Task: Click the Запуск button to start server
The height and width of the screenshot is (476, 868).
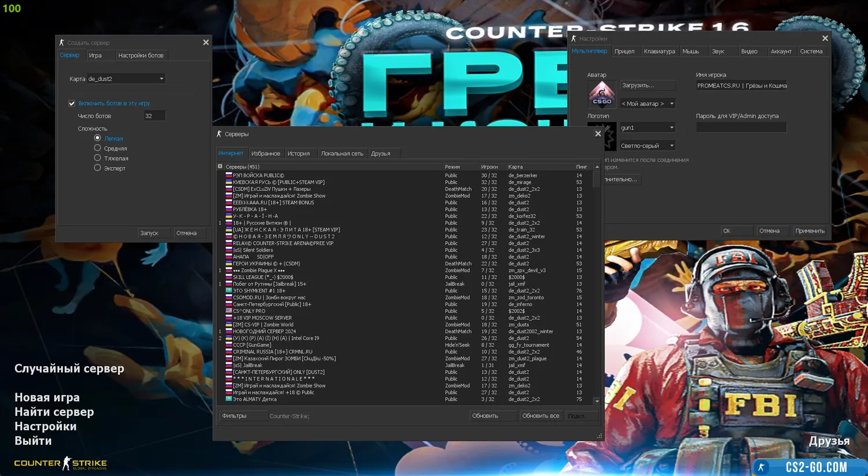Action: [x=149, y=233]
